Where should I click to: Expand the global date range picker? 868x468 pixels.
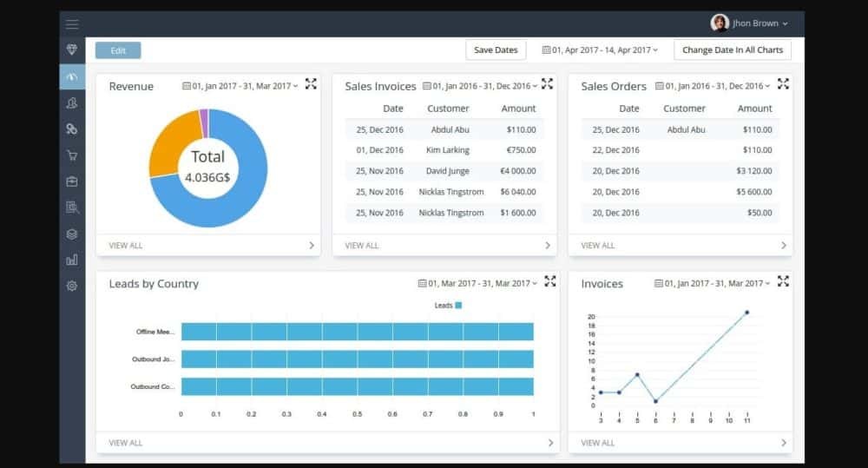click(x=600, y=50)
